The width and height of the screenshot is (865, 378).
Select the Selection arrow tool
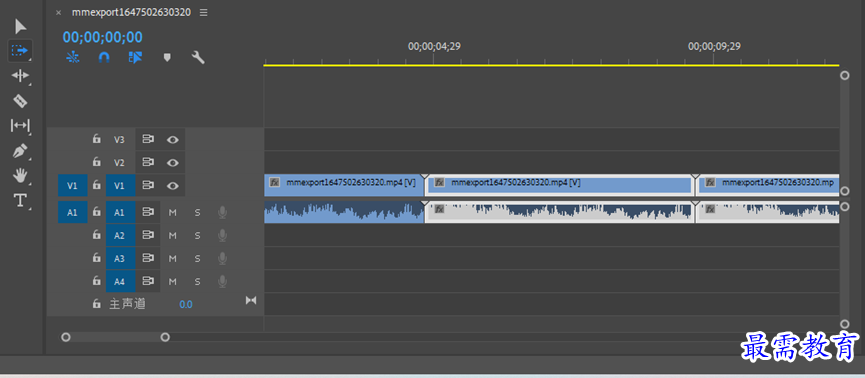(20, 26)
